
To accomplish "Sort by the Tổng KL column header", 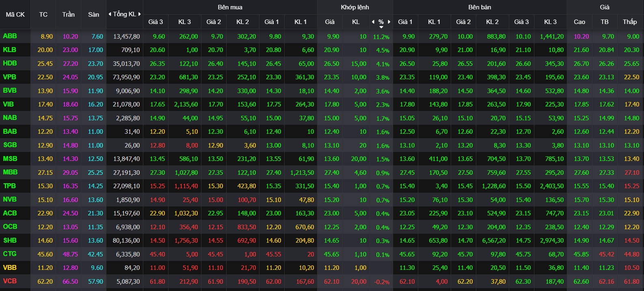I will point(125,14).
